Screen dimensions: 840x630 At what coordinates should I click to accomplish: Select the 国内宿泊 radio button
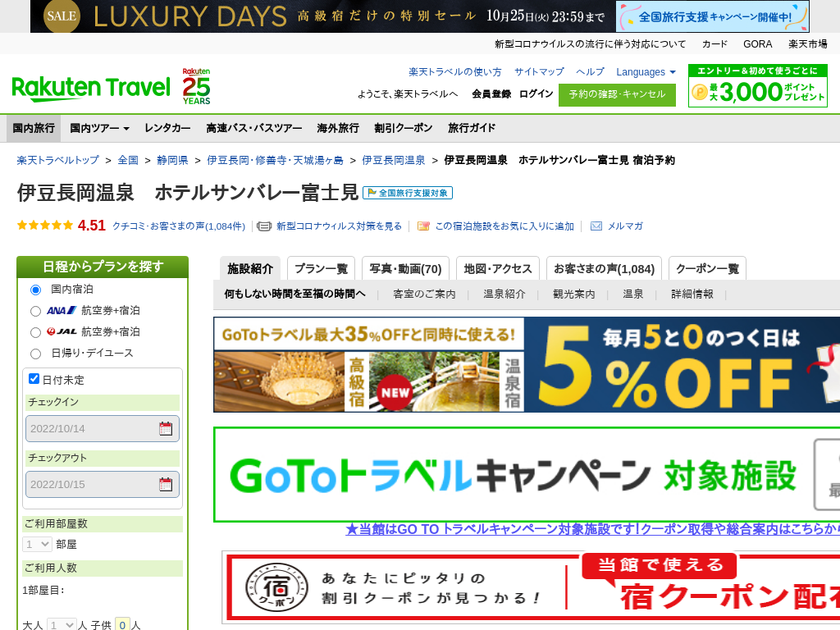35,290
